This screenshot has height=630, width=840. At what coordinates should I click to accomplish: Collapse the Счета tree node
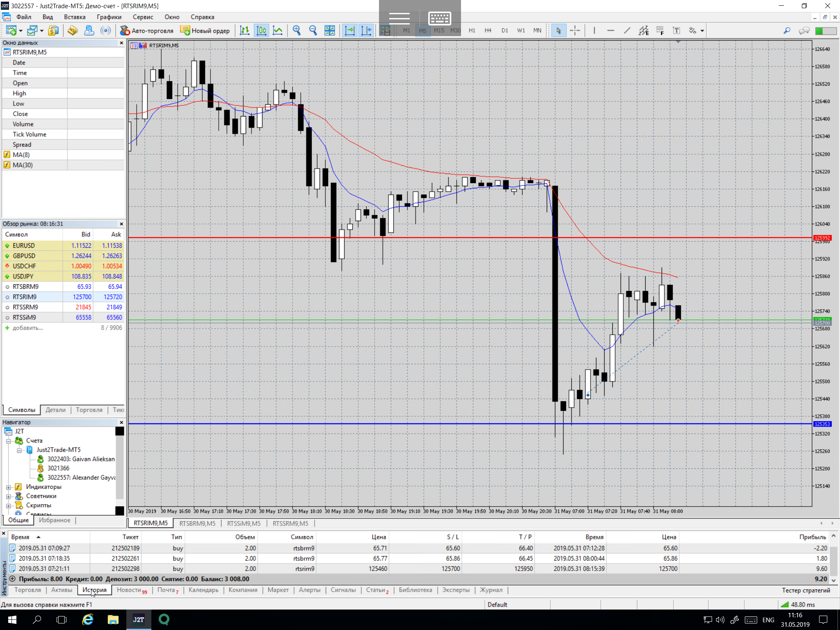coord(8,441)
